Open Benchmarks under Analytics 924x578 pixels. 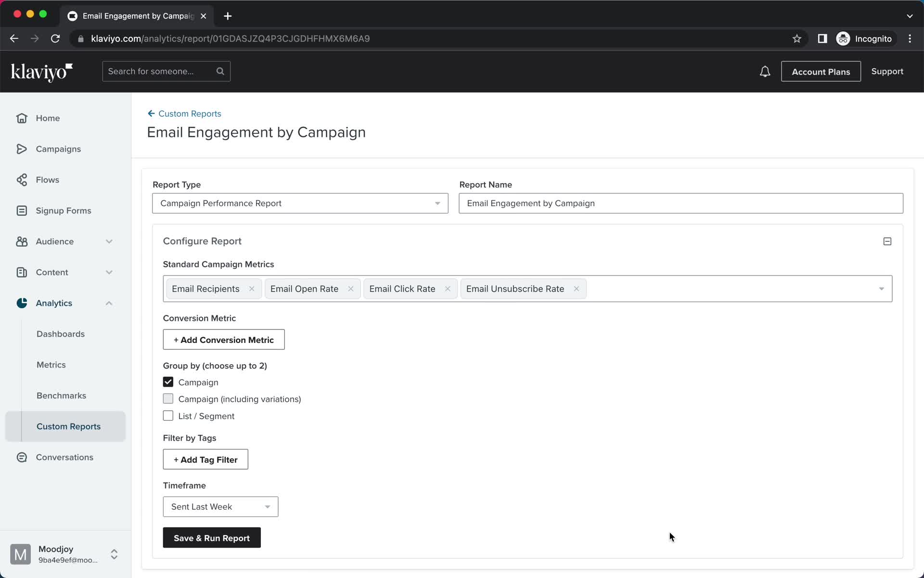click(x=62, y=395)
